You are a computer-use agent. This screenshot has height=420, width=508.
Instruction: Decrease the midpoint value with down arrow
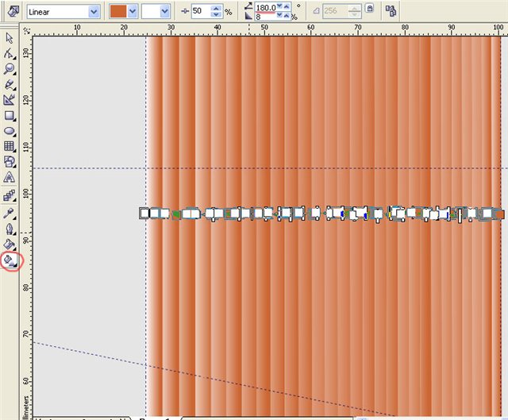(217, 14)
